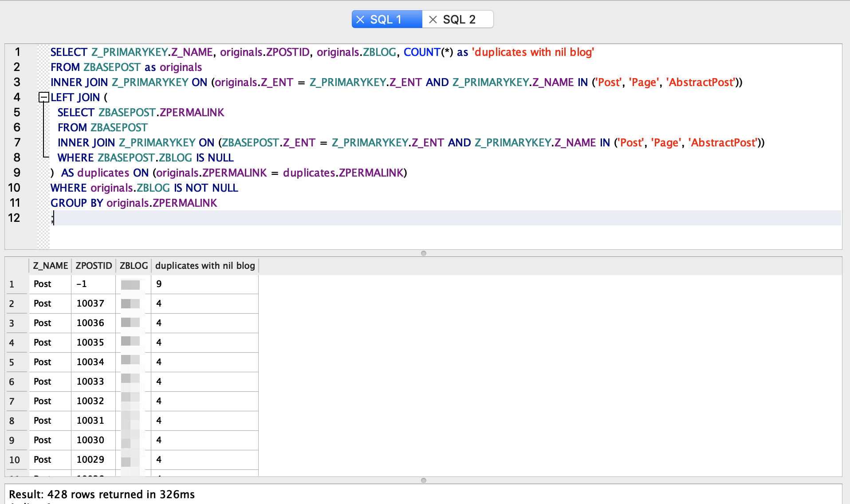Click the Z_NAME column header
The height and width of the screenshot is (504, 850).
pos(50,266)
